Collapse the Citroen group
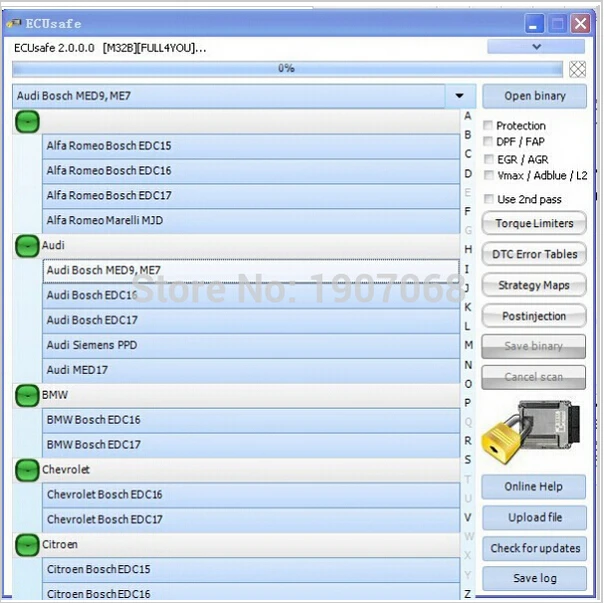 point(27,545)
